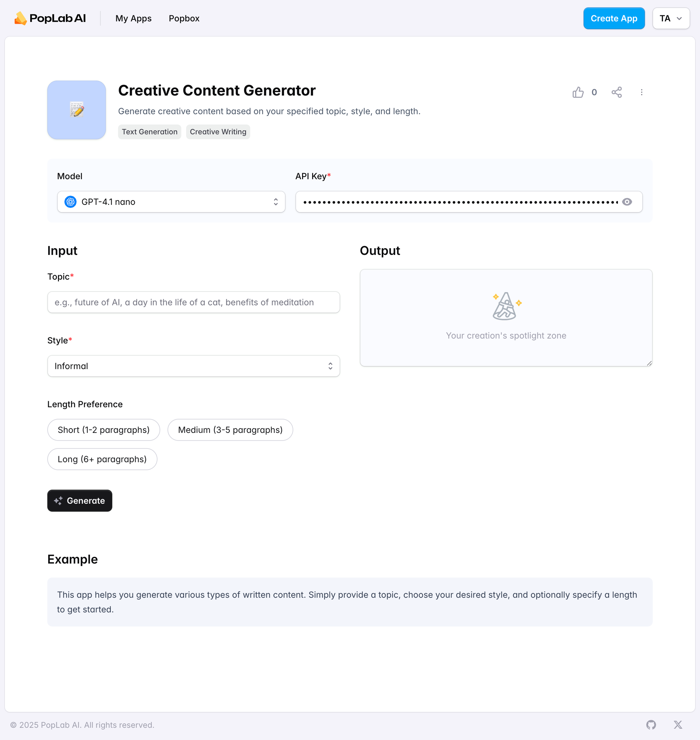The width and height of the screenshot is (700, 740).
Task: Go to My Apps
Action: point(133,18)
